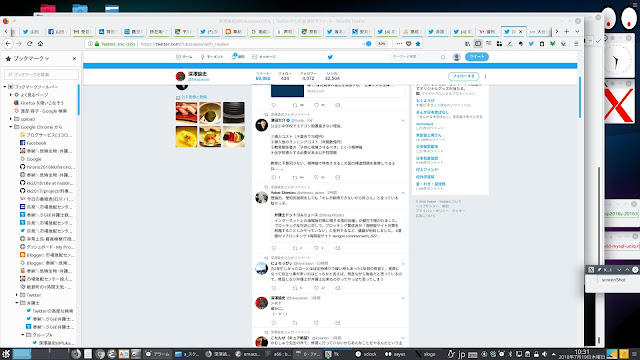Open Pocket save icon in address bar

click(409, 43)
